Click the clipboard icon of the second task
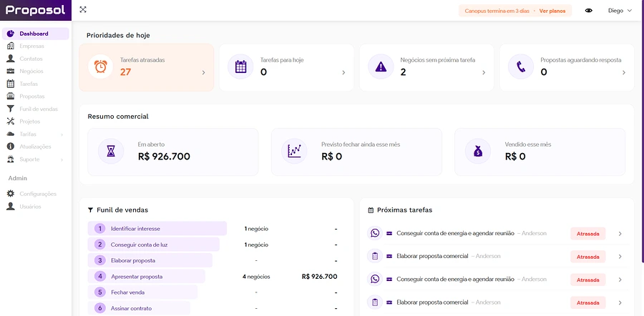Image resolution: width=644 pixels, height=316 pixels. (x=374, y=256)
